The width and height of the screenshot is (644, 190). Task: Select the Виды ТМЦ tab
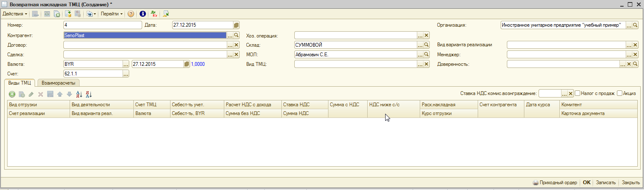coord(20,83)
